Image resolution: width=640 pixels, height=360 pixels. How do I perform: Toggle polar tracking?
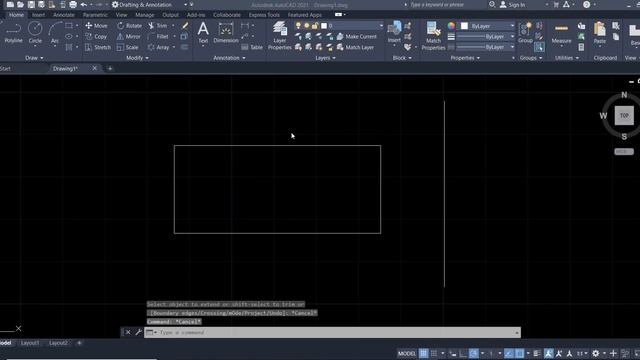473,353
